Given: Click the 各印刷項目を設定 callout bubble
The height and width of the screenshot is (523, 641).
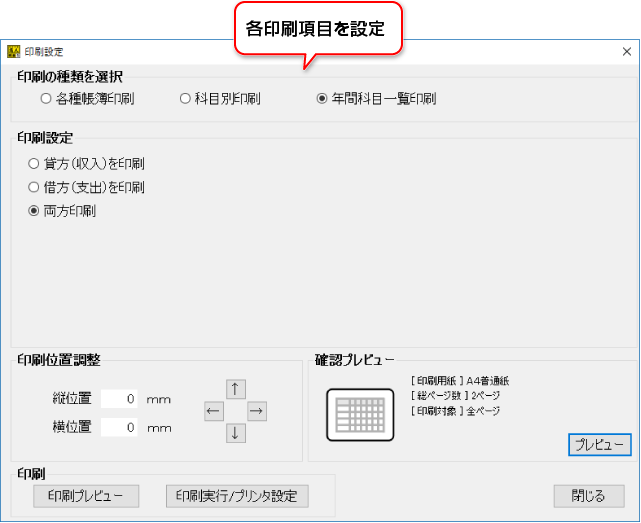Looking at the screenshot, I should [315, 29].
